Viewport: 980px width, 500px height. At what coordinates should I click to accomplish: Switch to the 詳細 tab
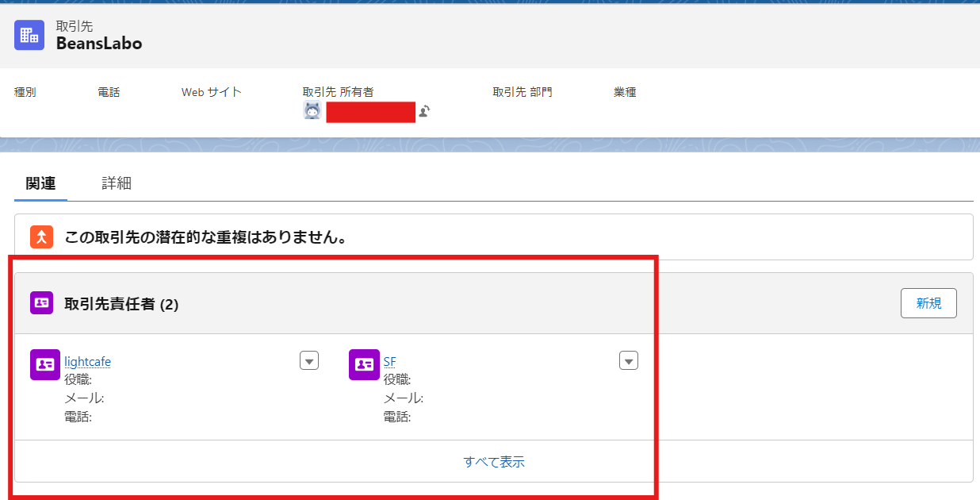[x=116, y=183]
